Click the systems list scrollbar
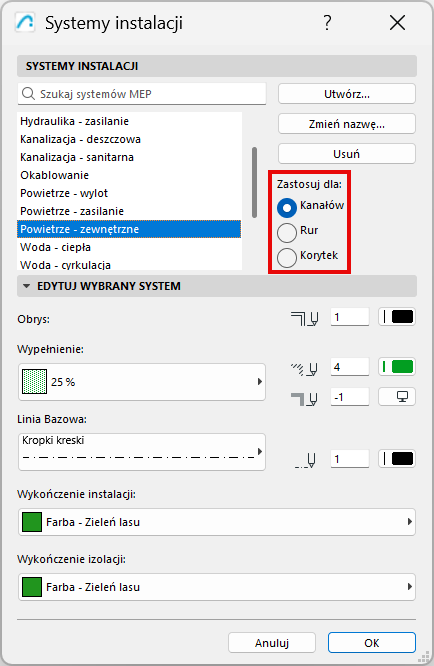Image resolution: width=434 pixels, height=666 pixels. [x=254, y=183]
